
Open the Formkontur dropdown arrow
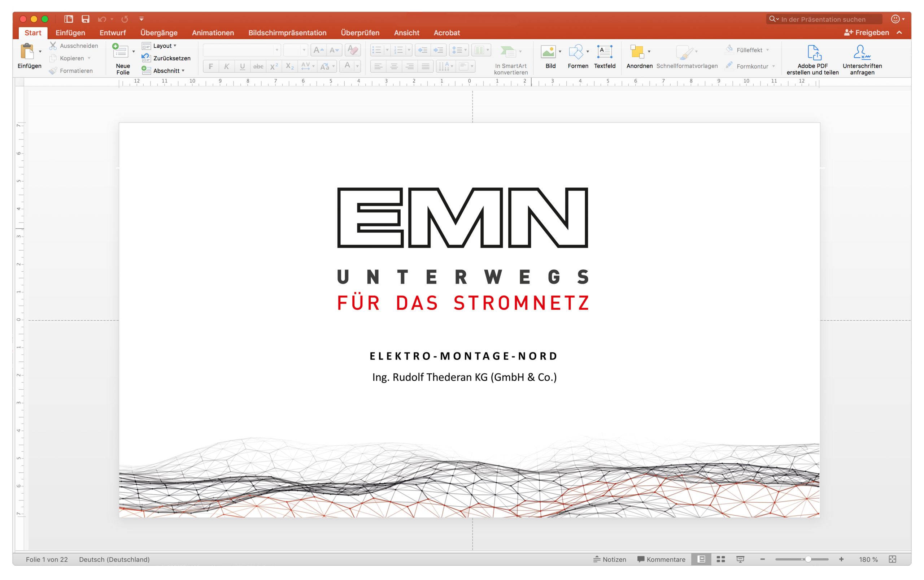tap(773, 66)
